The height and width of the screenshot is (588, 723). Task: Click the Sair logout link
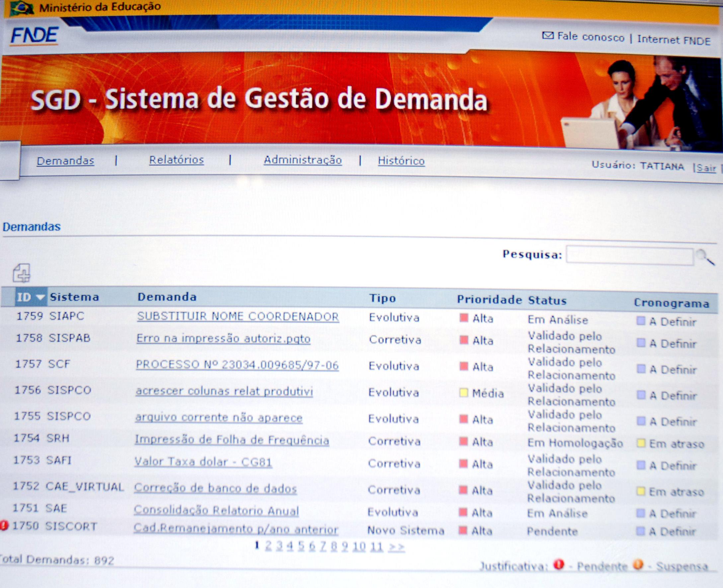(706, 168)
